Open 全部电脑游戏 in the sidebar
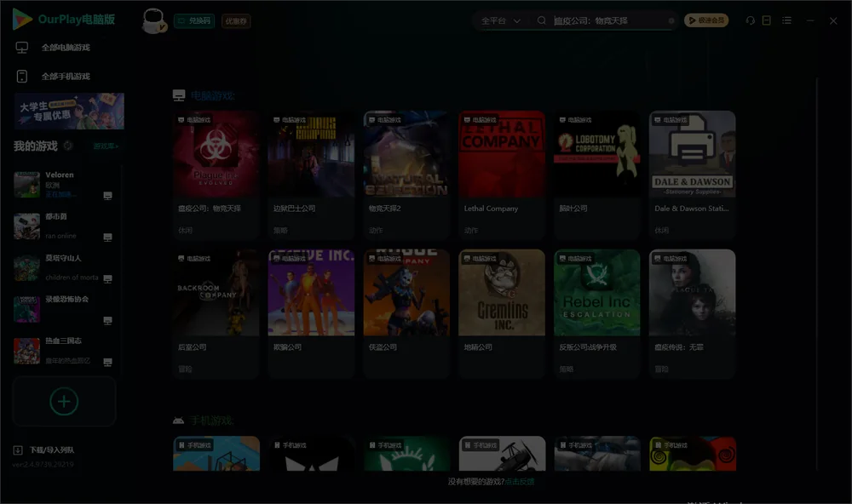Screen dimensions: 852x504 pyautogui.click(x=66, y=48)
